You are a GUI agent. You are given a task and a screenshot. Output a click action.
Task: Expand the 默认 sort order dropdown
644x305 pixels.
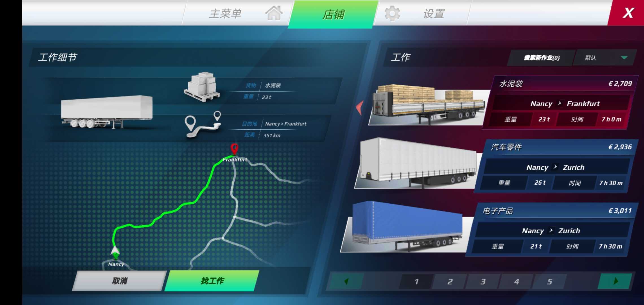pos(623,57)
